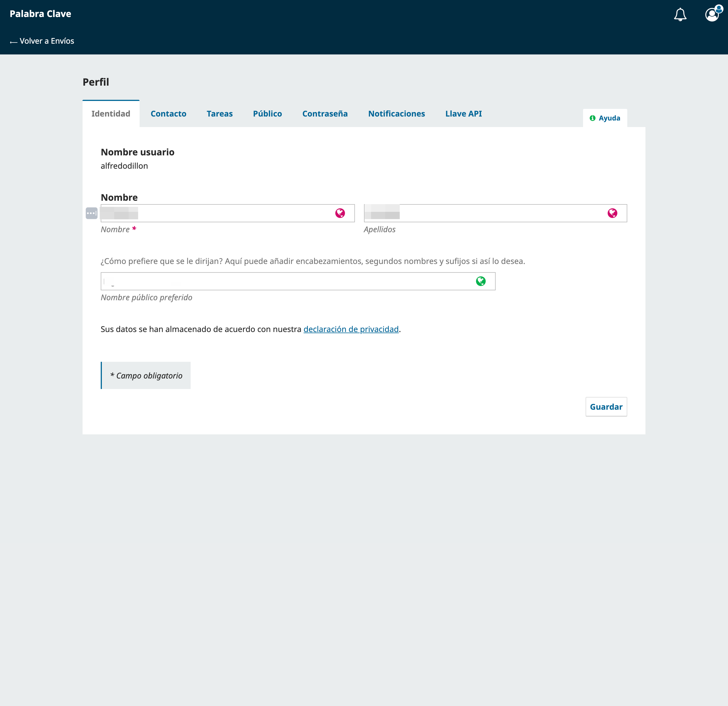
Task: Focus the Apellidos text input
Action: (495, 213)
